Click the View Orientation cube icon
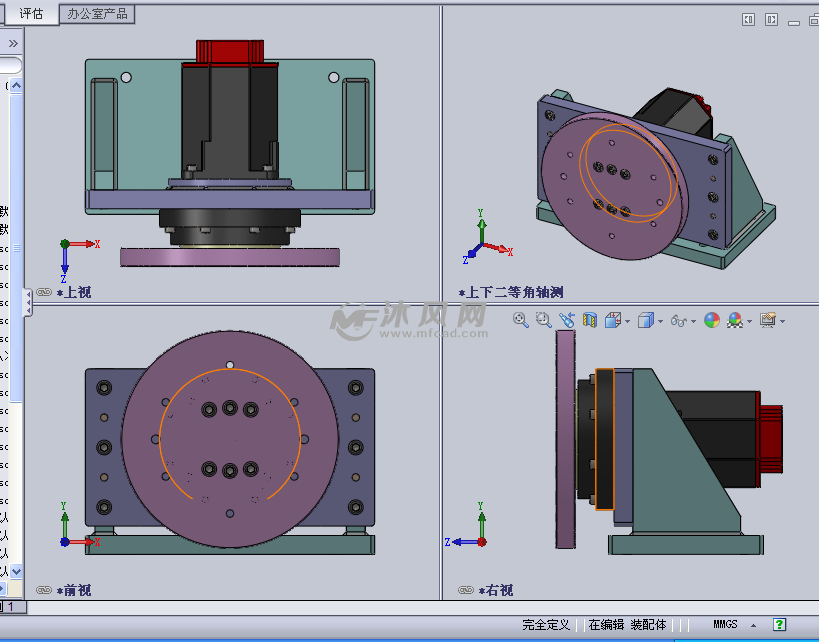Image resolution: width=819 pixels, height=642 pixels. pos(613,320)
